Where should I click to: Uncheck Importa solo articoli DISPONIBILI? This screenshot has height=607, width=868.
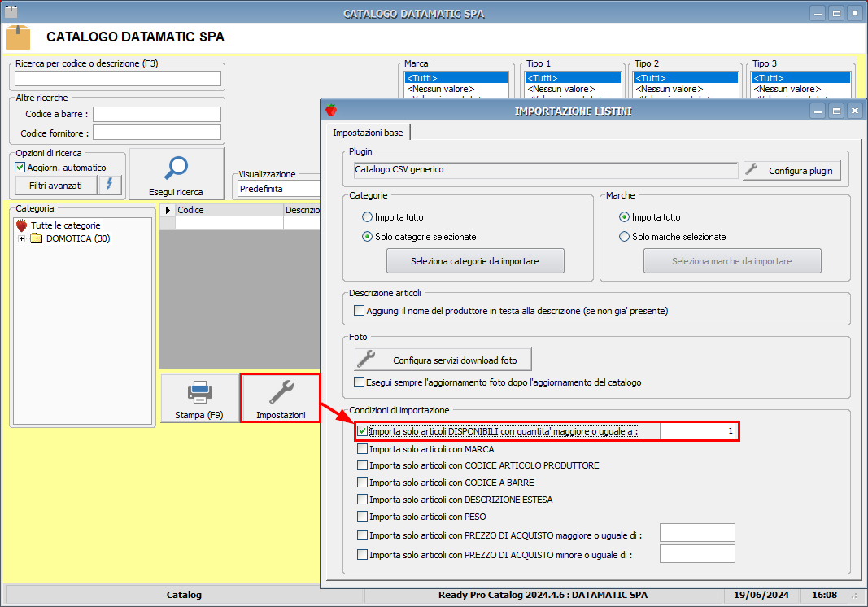362,431
